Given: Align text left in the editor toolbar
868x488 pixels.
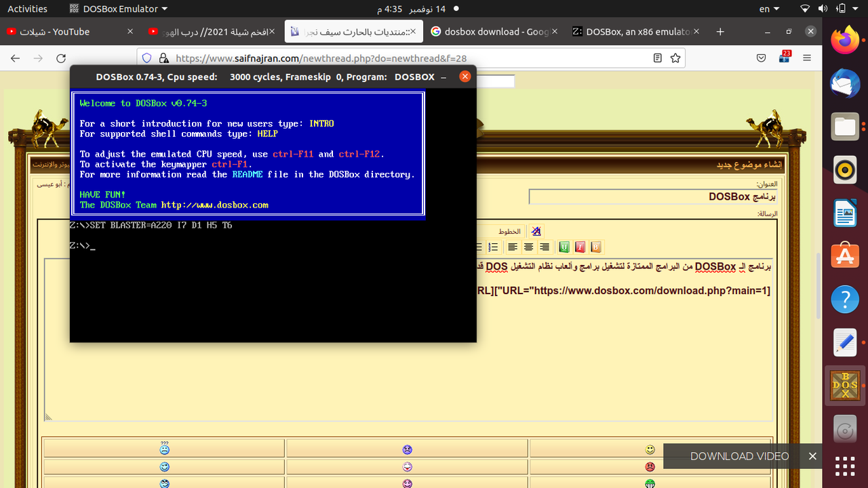Looking at the screenshot, I should pos(513,247).
